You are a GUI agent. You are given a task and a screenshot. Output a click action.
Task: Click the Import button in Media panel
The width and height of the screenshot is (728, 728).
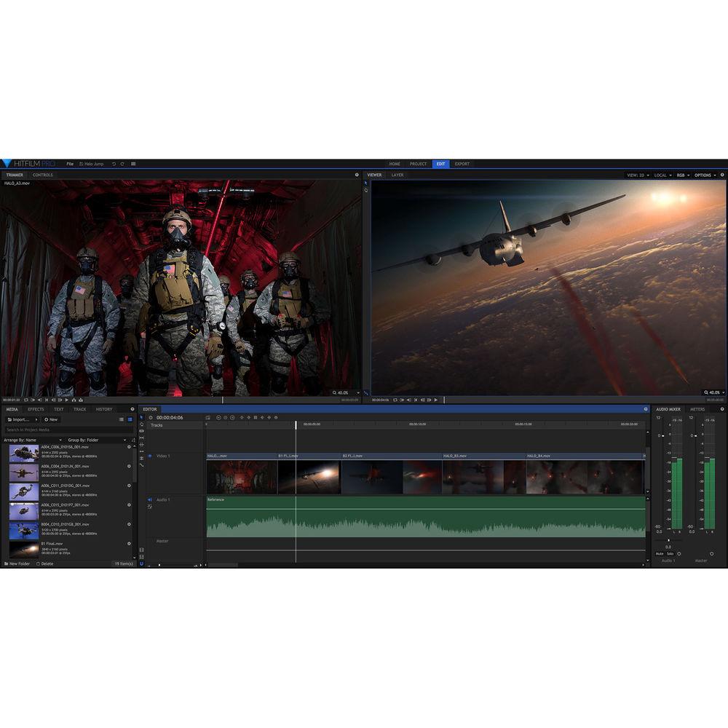[x=20, y=419]
